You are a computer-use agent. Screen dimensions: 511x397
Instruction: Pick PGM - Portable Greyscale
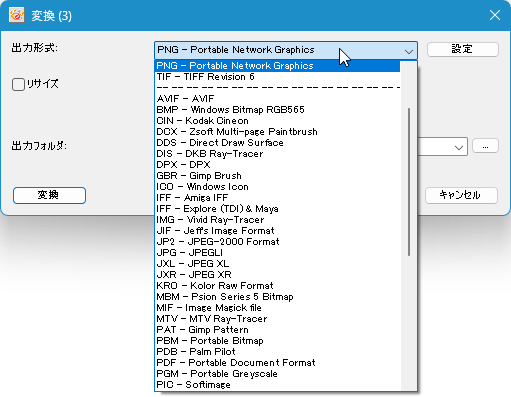coord(278,374)
